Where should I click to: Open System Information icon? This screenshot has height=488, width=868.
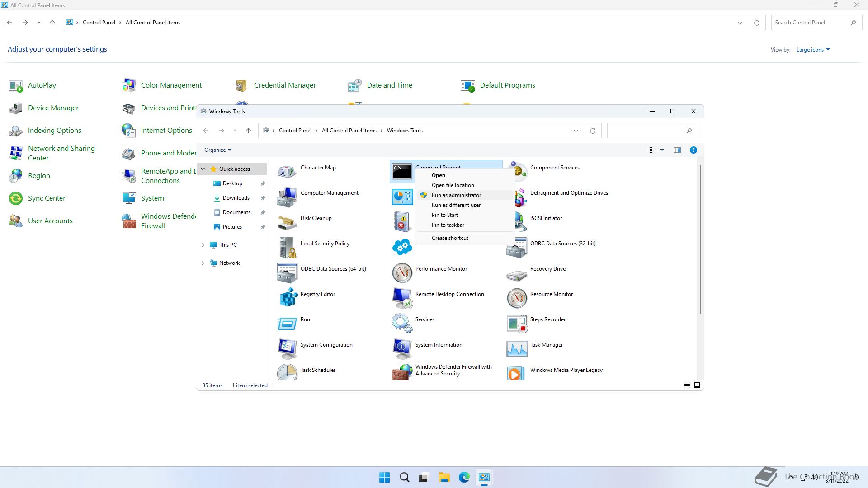(x=402, y=349)
